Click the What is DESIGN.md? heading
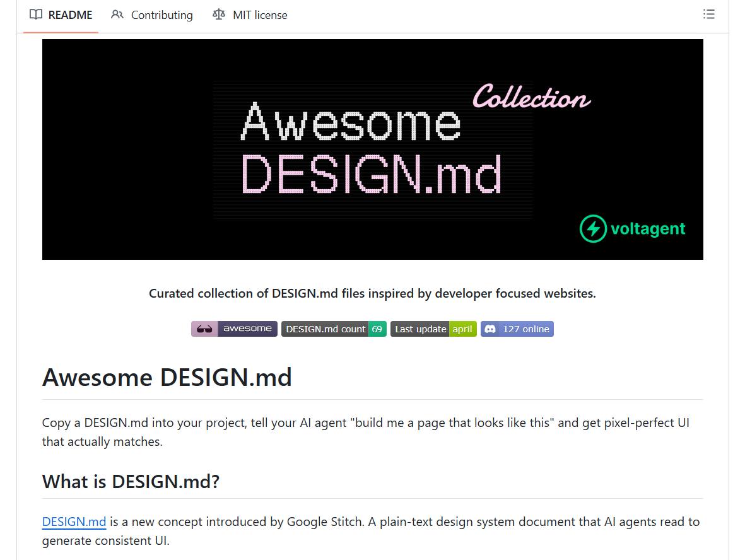This screenshot has height=560, width=745. click(x=131, y=482)
